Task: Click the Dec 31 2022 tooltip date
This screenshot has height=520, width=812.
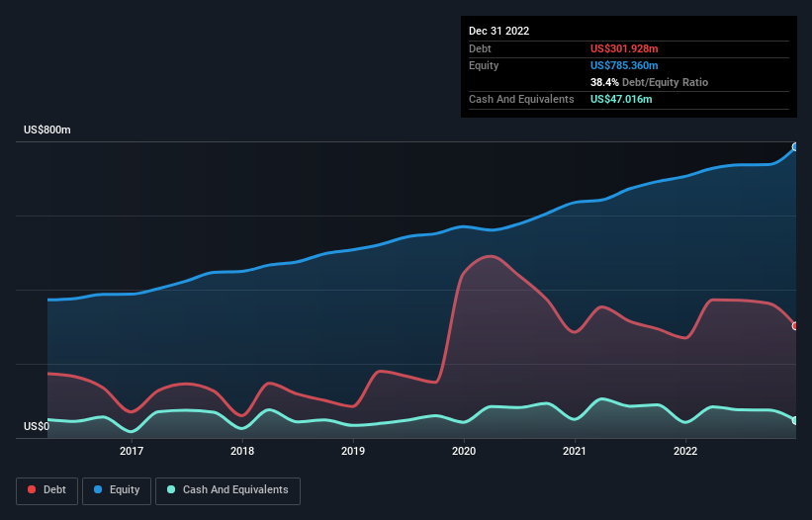Action: point(499,31)
